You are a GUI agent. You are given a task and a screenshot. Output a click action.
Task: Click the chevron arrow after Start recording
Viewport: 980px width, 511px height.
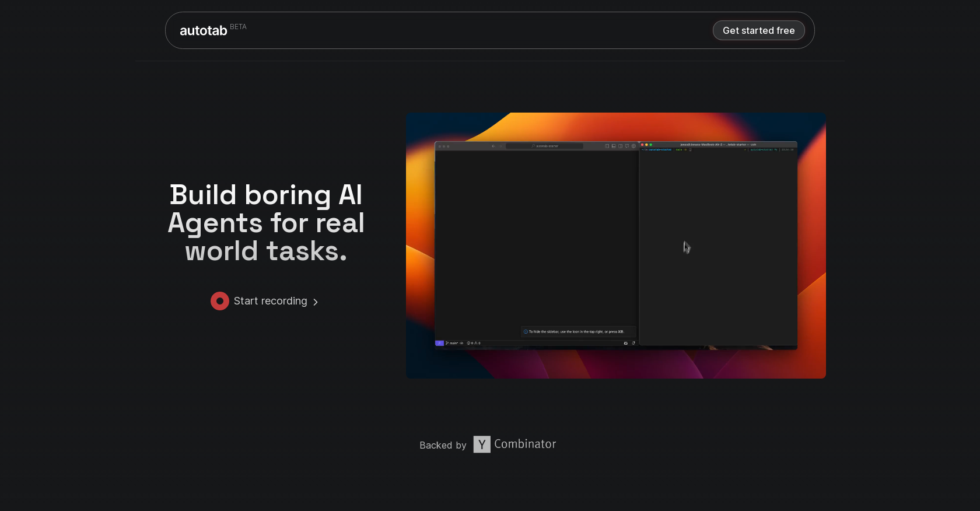tap(316, 302)
